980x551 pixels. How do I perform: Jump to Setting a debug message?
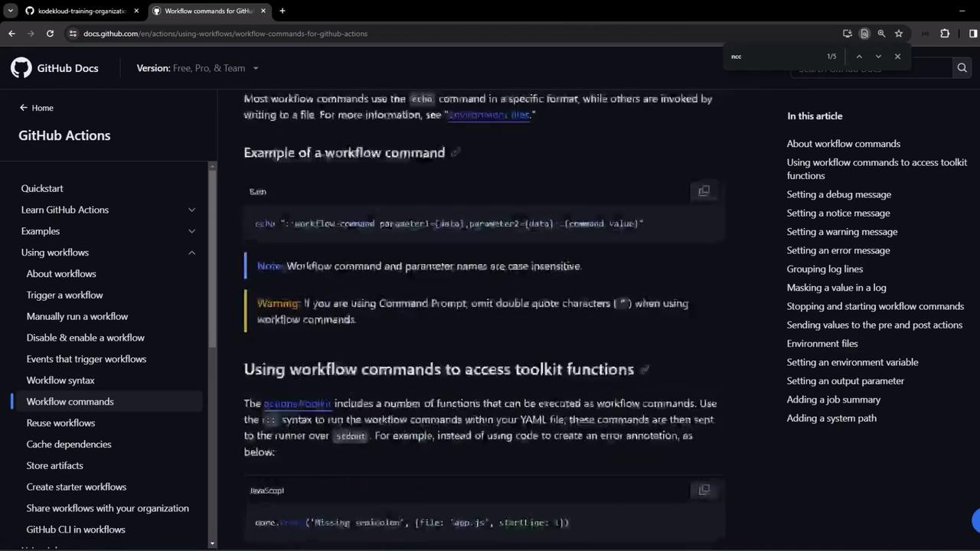click(x=838, y=194)
